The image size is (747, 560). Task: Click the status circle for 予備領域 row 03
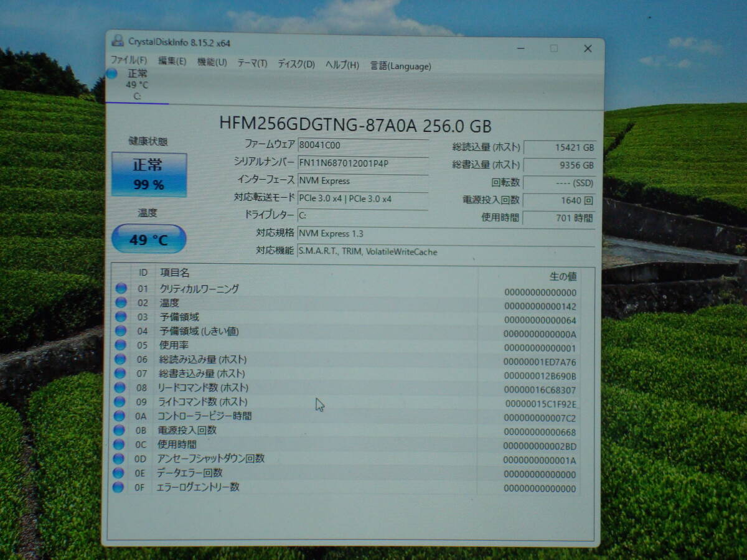(x=121, y=317)
